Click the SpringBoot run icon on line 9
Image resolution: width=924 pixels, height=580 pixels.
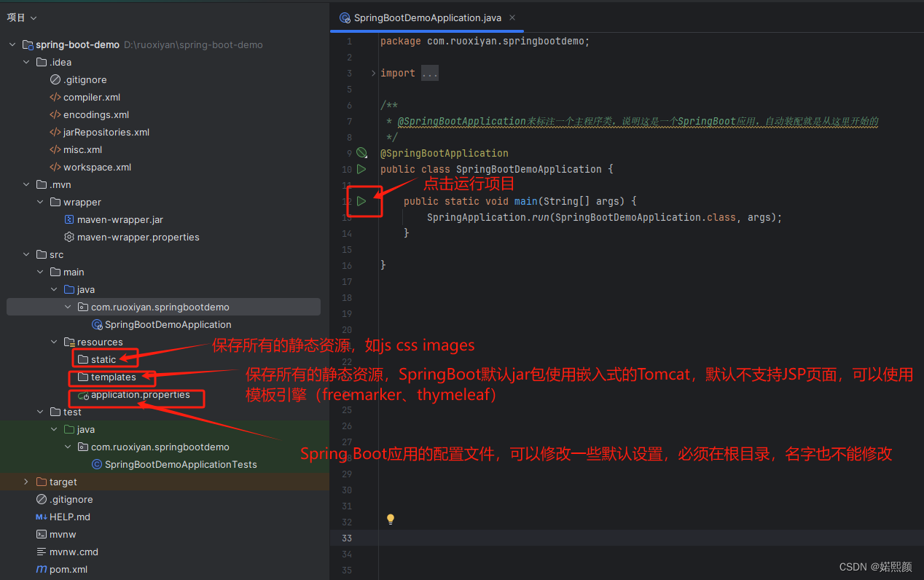click(361, 153)
